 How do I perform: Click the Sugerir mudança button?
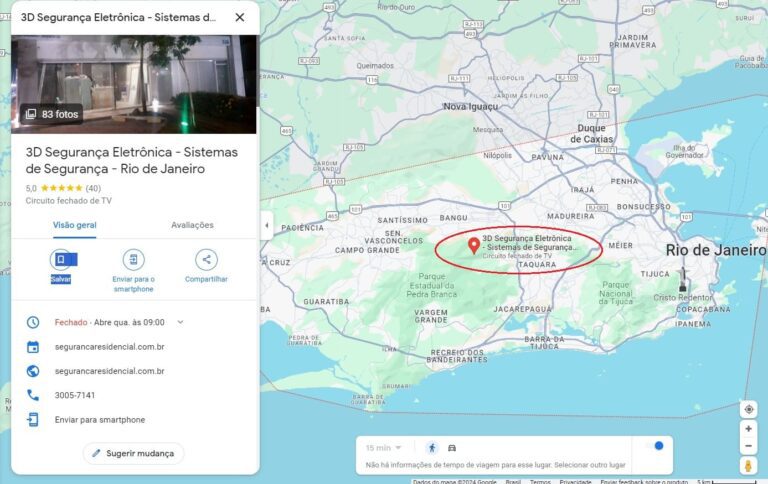[x=134, y=453]
